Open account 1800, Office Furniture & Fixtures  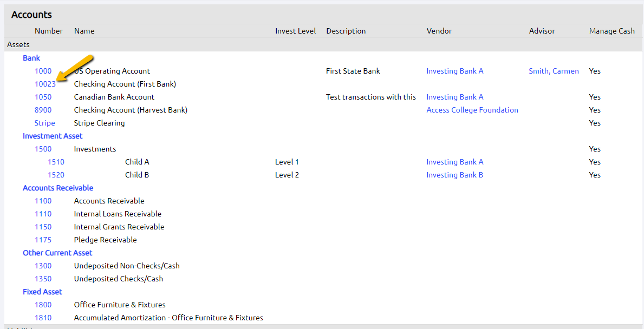pos(43,305)
